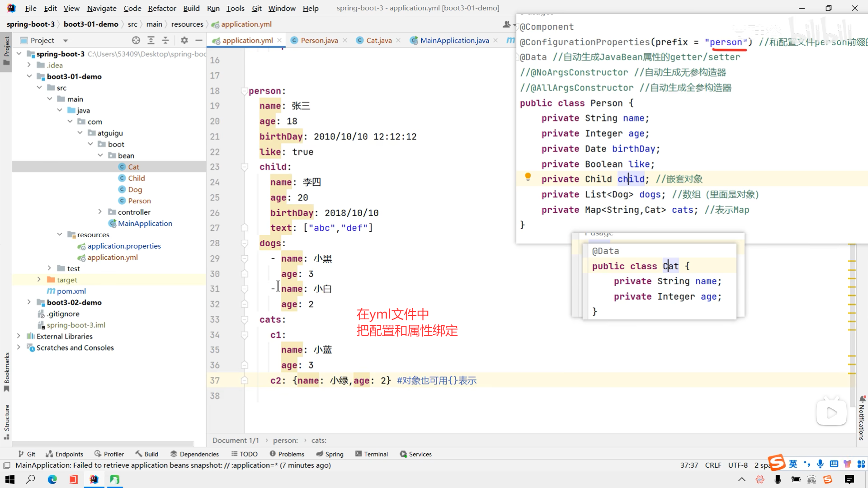Click the Expand All icon in Project toolbar
868x488 pixels.
[x=151, y=40]
